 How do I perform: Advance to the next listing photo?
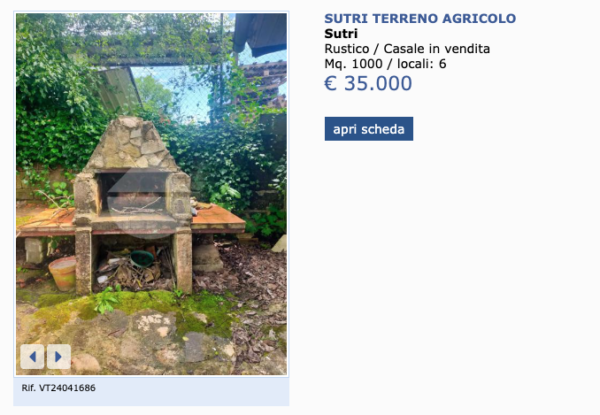(x=59, y=356)
